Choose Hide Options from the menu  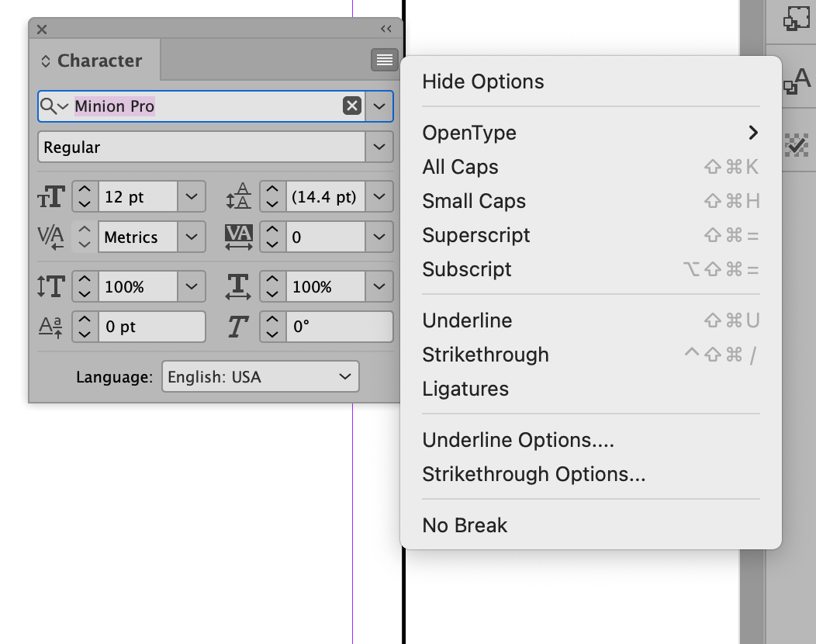[x=482, y=81]
